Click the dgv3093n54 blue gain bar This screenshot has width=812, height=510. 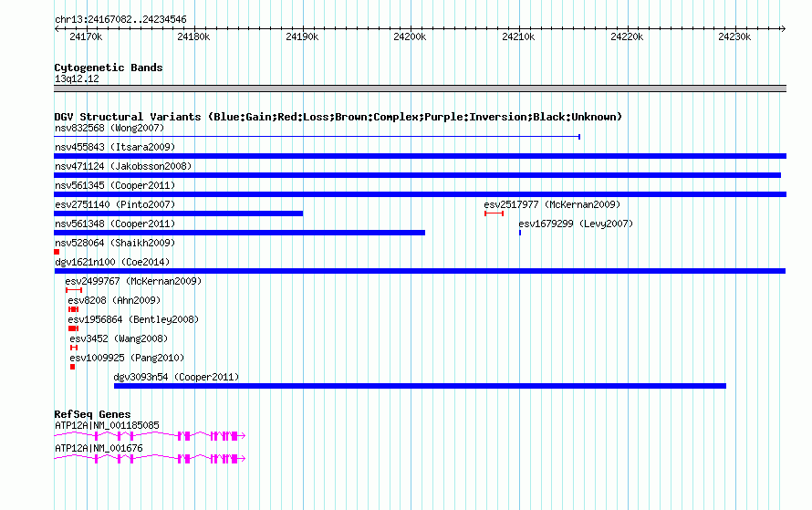[420, 386]
